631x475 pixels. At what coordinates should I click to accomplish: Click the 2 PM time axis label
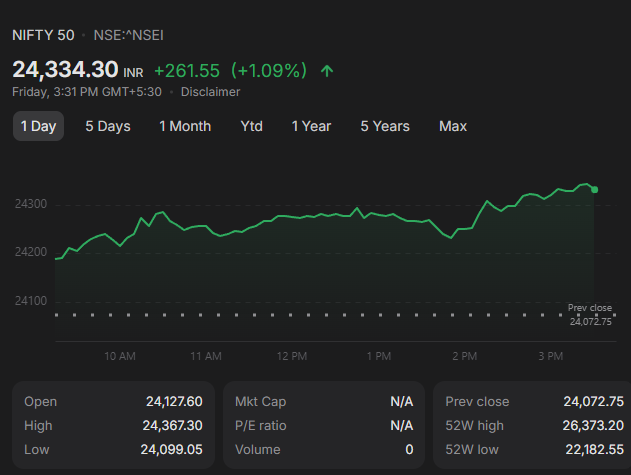click(464, 356)
